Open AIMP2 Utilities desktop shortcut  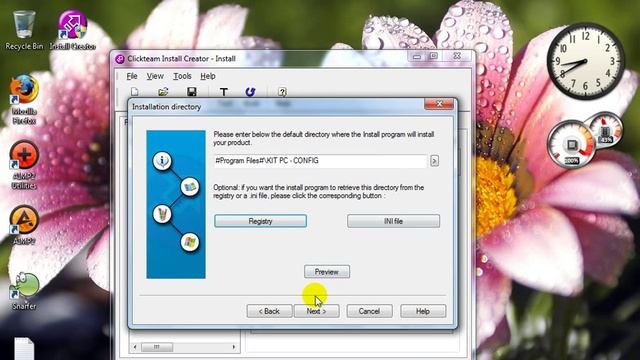click(24, 164)
